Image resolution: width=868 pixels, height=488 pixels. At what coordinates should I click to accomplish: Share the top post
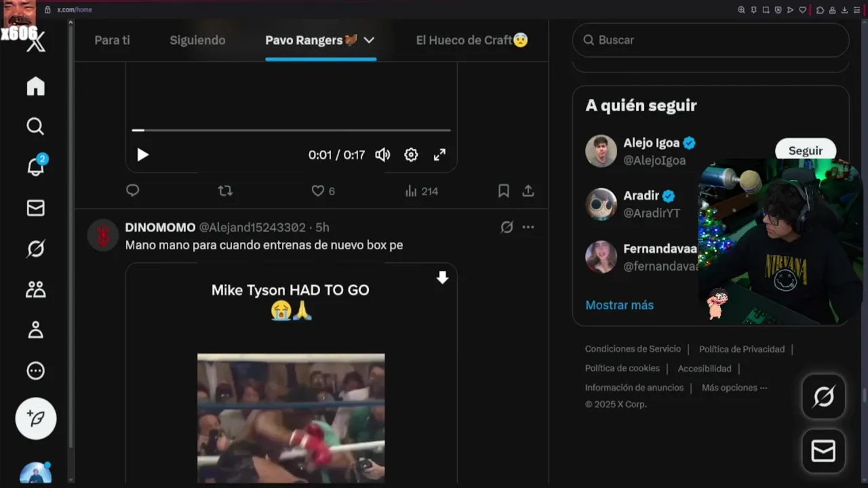point(528,191)
